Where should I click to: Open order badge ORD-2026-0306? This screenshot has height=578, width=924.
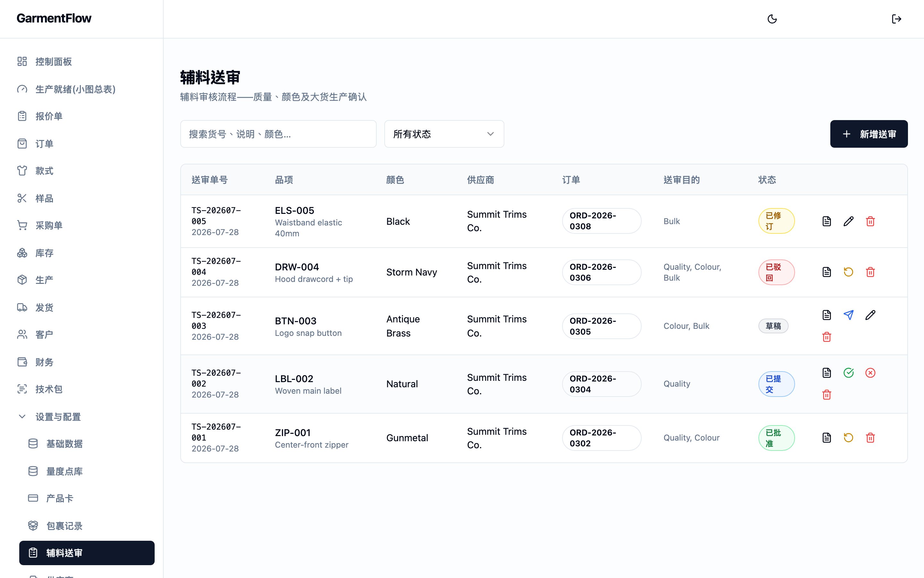[x=601, y=272]
